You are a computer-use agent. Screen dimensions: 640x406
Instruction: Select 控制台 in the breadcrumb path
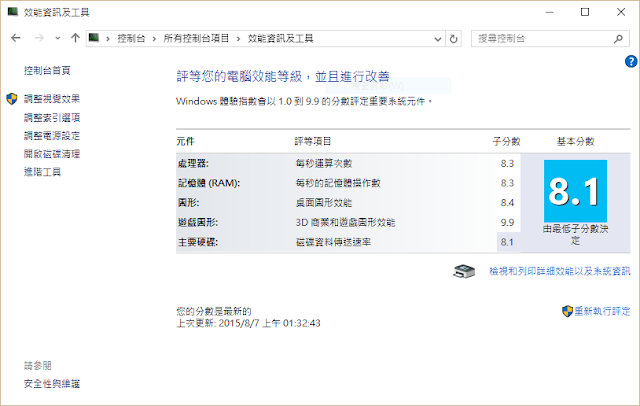click(x=131, y=39)
